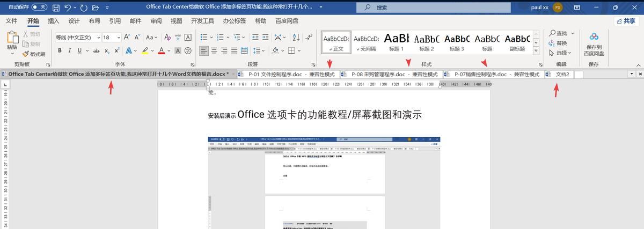Apply yellow text highlight color
The image size is (644, 229).
[144, 50]
